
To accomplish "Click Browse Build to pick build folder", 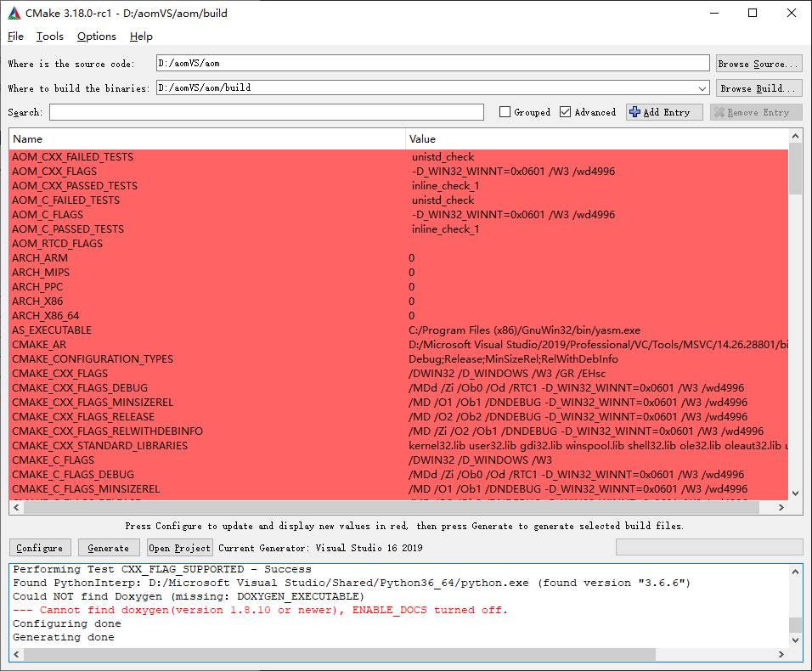I will pos(758,87).
